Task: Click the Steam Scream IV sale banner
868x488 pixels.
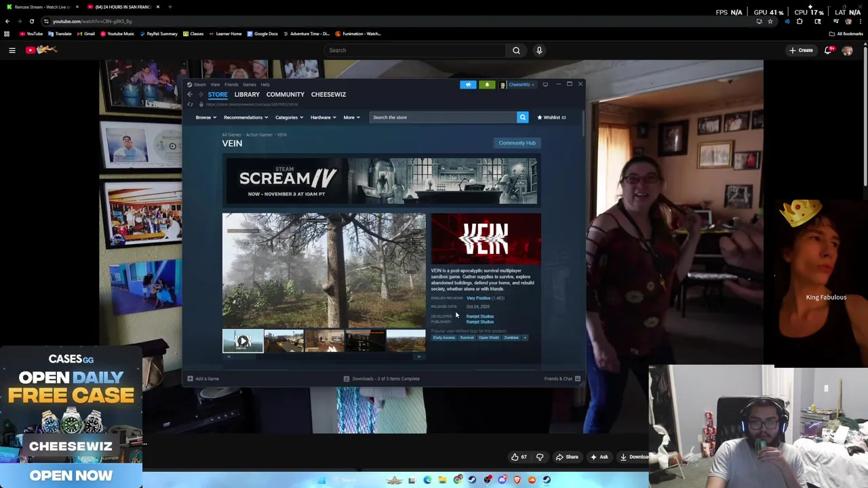Action: [x=381, y=181]
